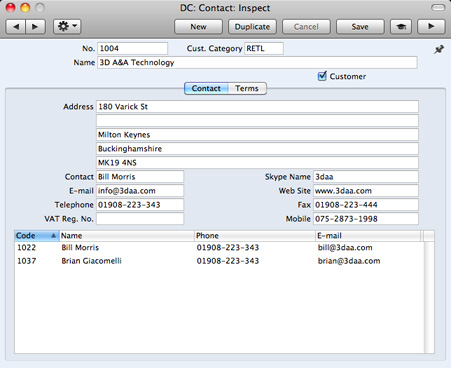The width and height of the screenshot is (451, 368).
Task: Click the empty second address line
Action: (257, 121)
